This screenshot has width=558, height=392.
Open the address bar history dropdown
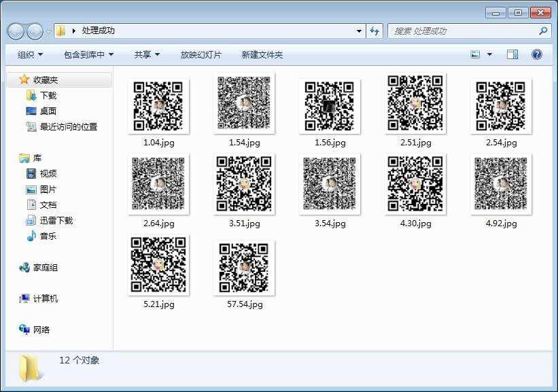click(x=359, y=31)
